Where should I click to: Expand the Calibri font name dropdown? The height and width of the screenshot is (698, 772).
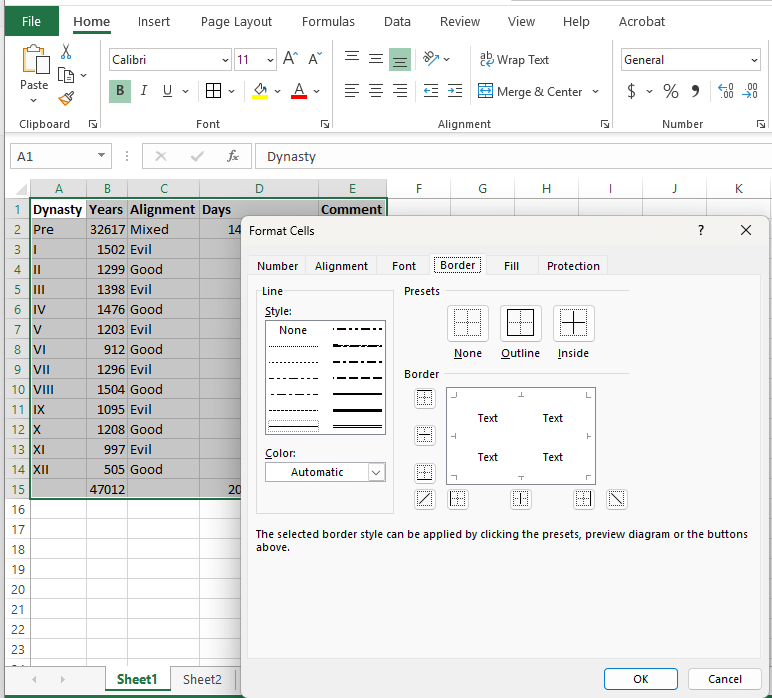point(225,60)
